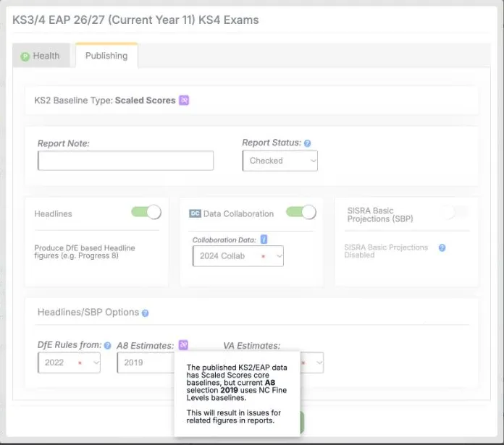Click the DC Data Collaboration badge icon

coord(195,213)
